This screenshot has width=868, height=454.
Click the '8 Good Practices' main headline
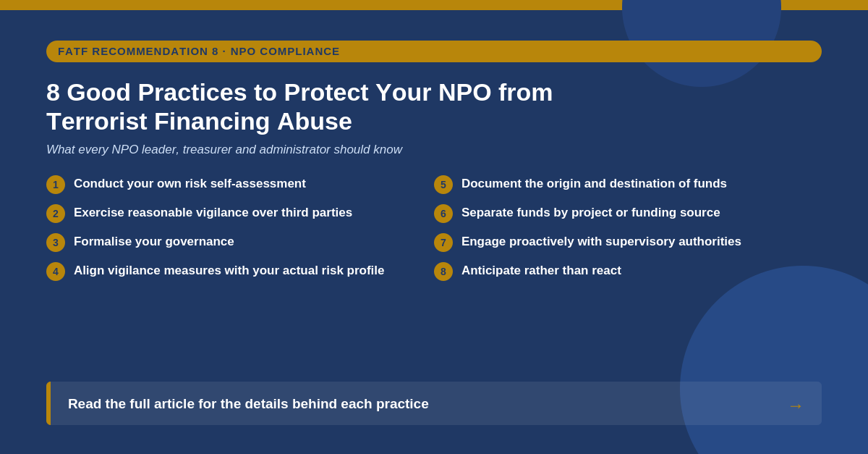point(299,106)
